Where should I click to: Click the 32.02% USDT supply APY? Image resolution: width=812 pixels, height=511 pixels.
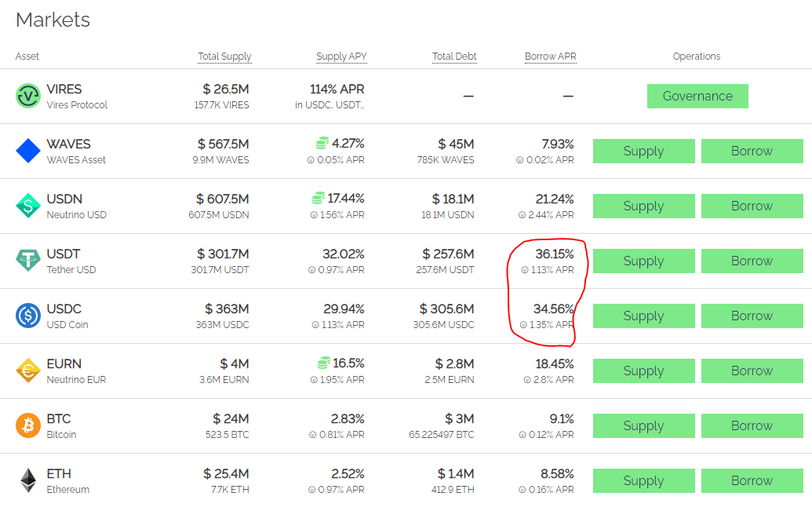[x=344, y=254]
